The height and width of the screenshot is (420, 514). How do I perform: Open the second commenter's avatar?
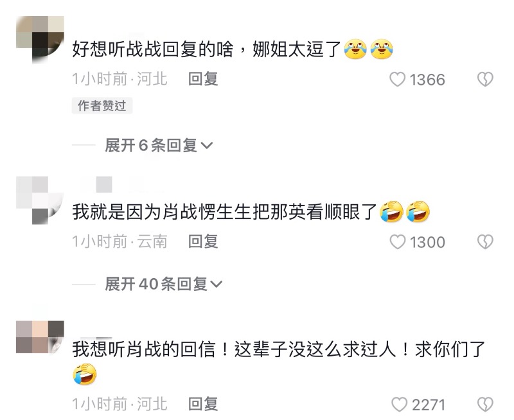click(40, 200)
